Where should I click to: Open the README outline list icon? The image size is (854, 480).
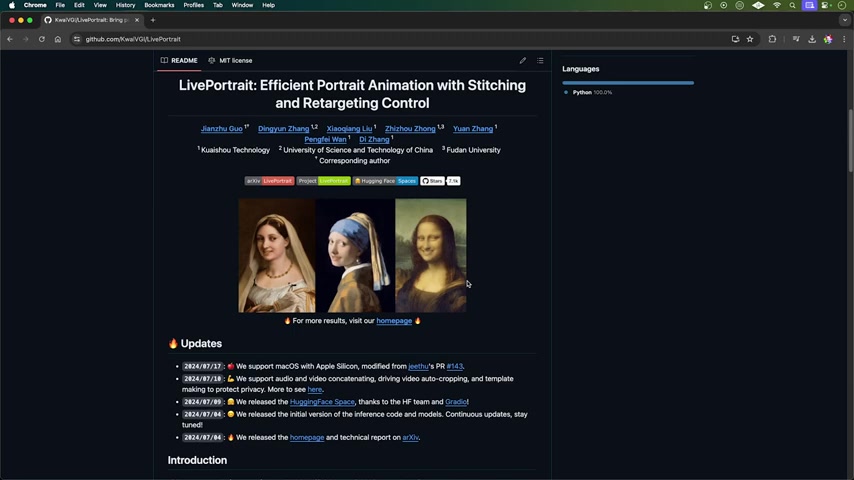tap(540, 60)
